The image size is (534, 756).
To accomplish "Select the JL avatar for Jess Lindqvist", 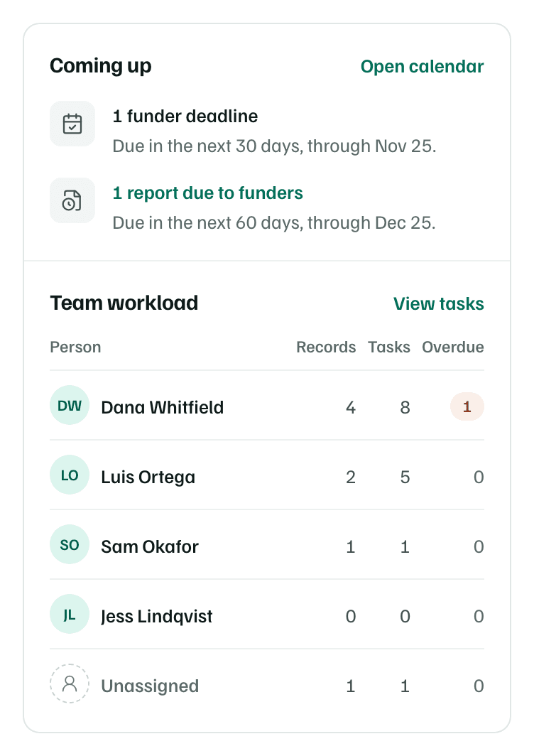I will (x=70, y=614).
